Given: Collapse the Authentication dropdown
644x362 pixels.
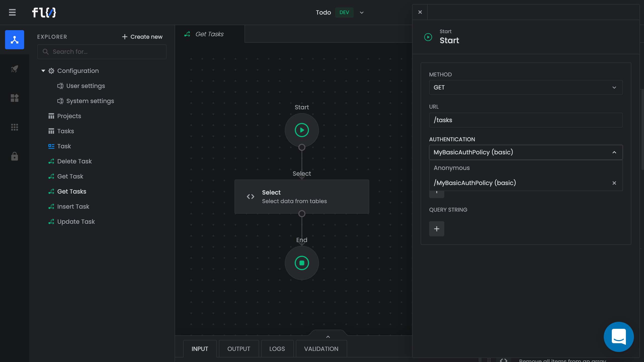Looking at the screenshot, I should click(x=614, y=152).
